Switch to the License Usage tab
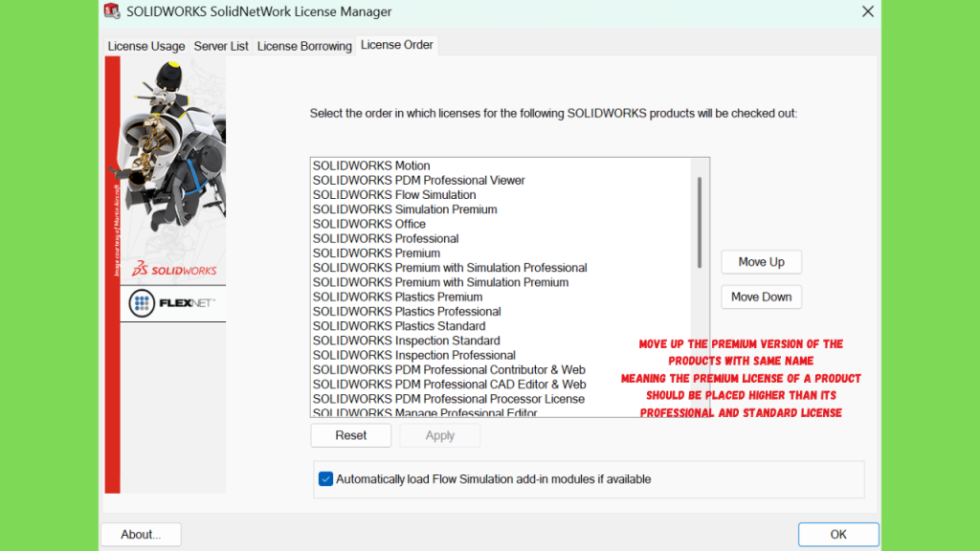980x551 pixels. pos(146,46)
